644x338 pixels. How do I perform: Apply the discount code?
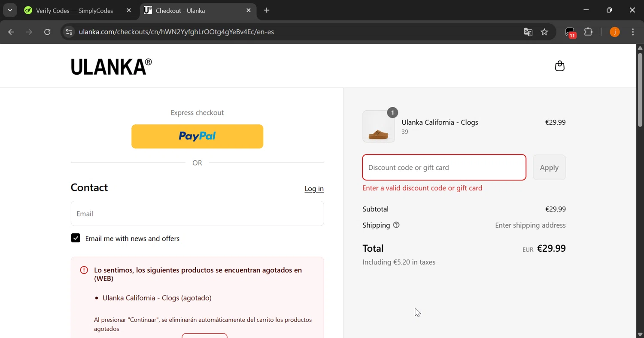coord(549,167)
